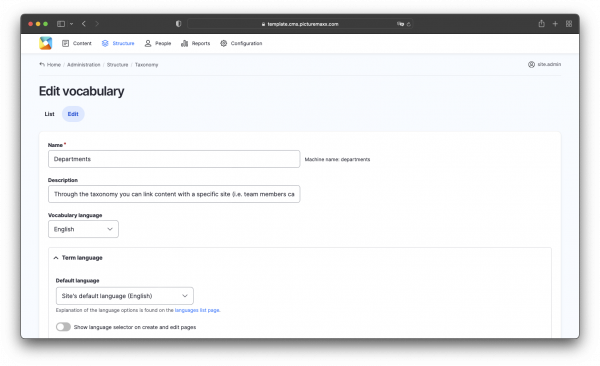
Task: Click the Reports bar chart icon
Action: [184, 43]
